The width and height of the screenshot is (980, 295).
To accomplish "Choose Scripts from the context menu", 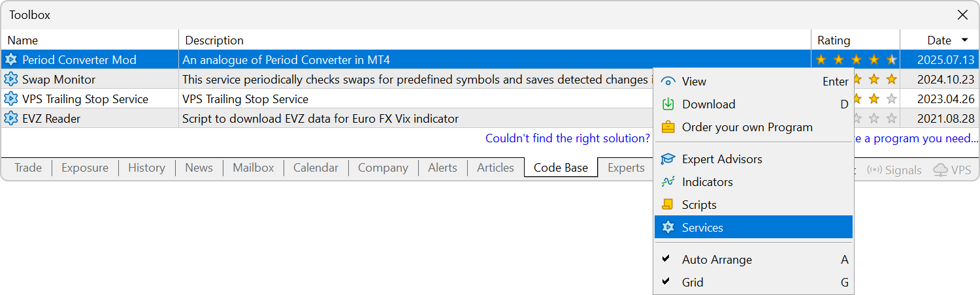I will (699, 205).
